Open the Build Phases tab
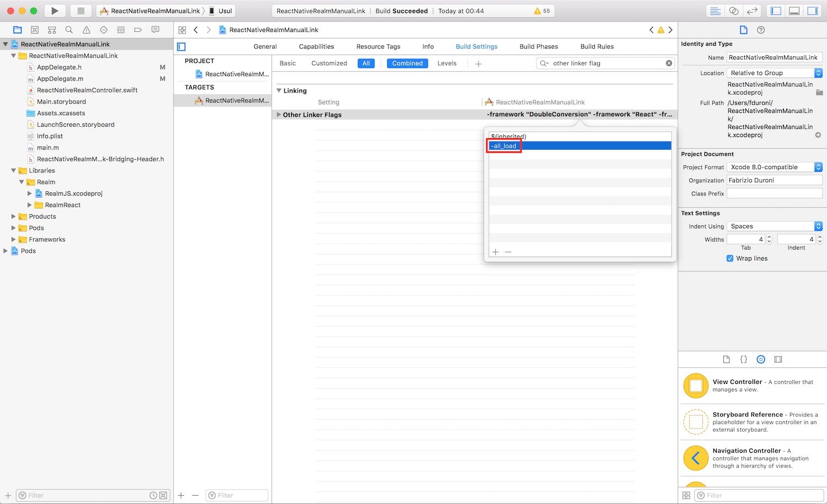The image size is (827, 504). click(539, 47)
